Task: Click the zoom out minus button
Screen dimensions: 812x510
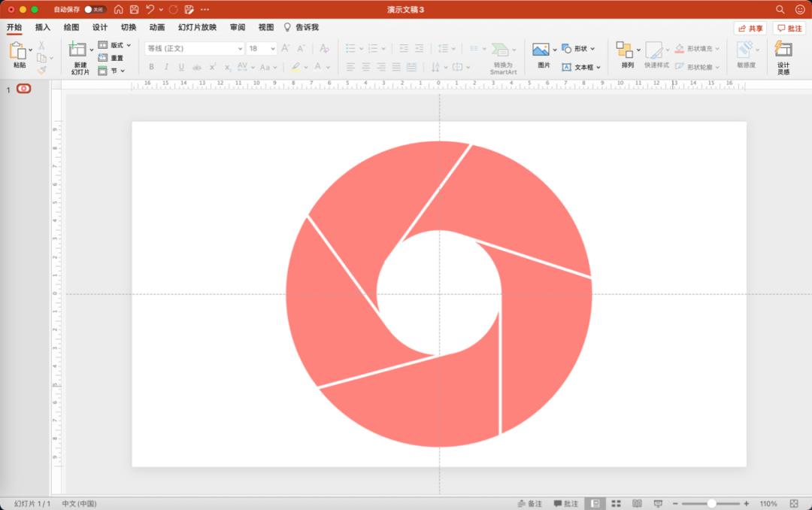Action: tap(675, 503)
